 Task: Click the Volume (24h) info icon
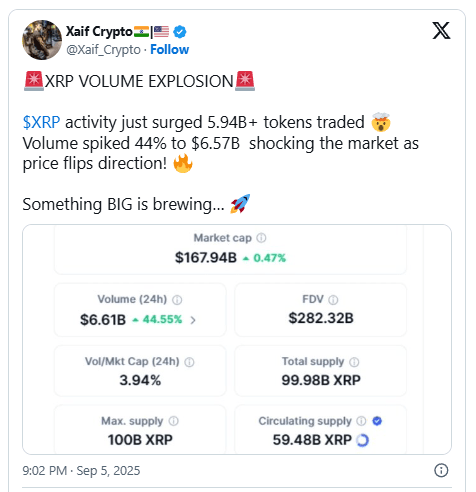tap(177, 300)
